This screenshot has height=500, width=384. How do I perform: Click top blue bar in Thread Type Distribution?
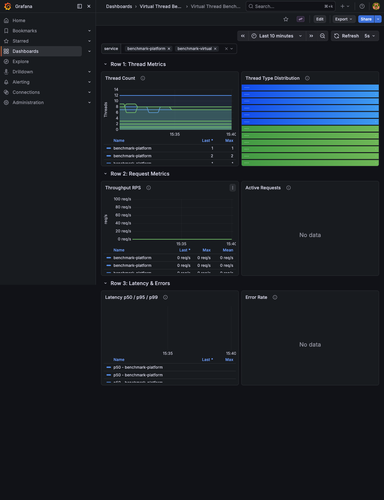[x=310, y=87]
